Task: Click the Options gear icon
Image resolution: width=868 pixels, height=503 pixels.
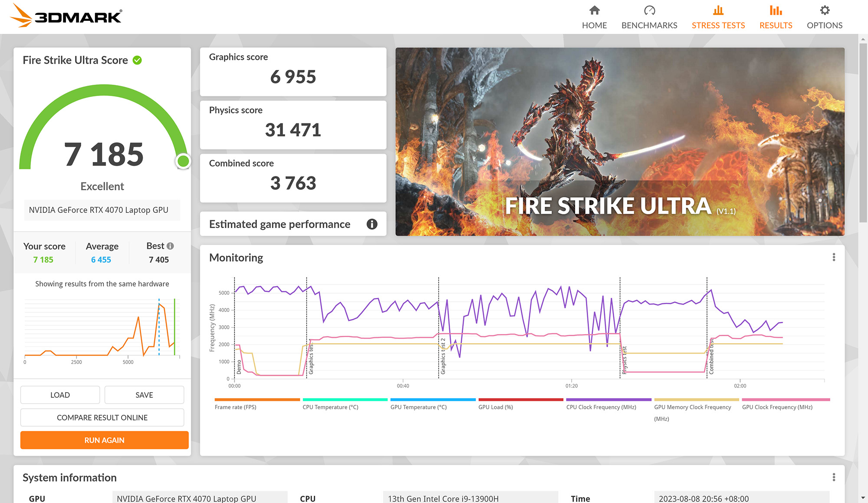Action: pos(825,10)
